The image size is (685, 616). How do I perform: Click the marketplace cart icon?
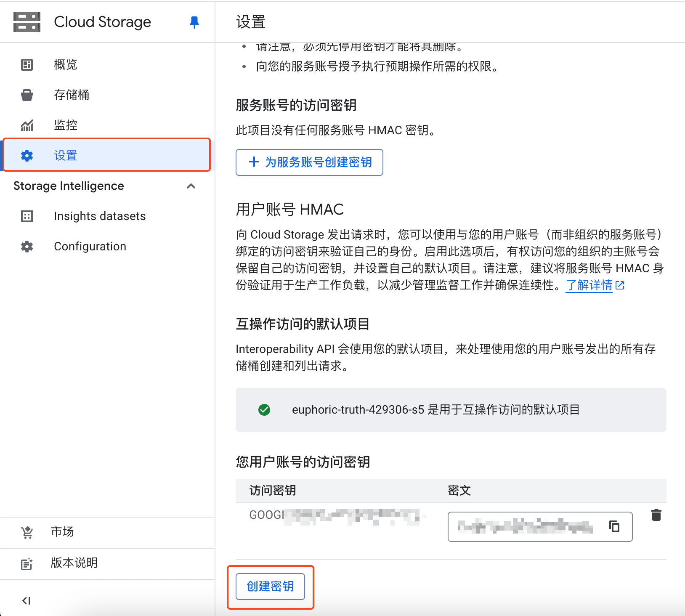[x=27, y=532]
